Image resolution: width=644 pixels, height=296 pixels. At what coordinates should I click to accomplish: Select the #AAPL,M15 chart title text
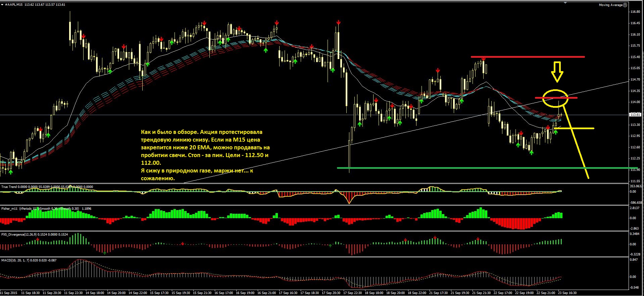[14, 5]
